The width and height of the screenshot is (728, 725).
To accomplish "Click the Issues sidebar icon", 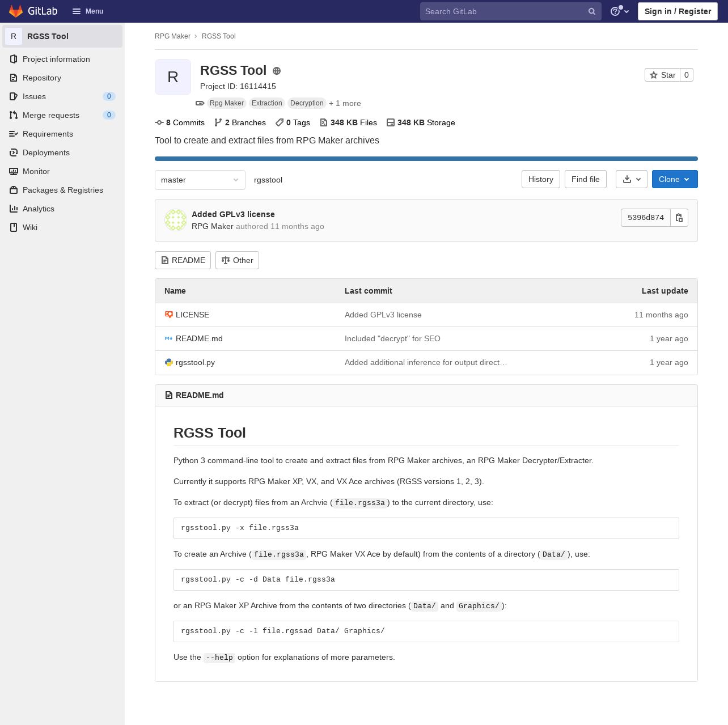I will tap(14, 96).
